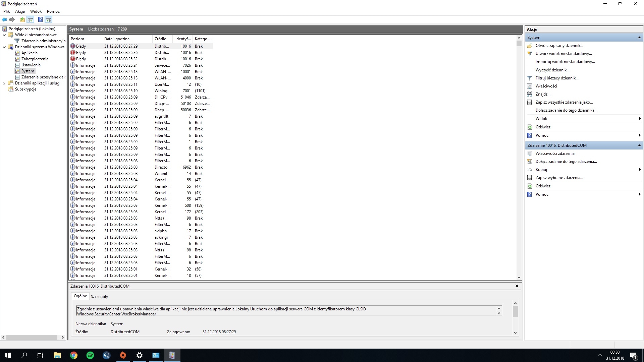Open the Akcja menu
This screenshot has height=362, width=644.
pos(20,11)
